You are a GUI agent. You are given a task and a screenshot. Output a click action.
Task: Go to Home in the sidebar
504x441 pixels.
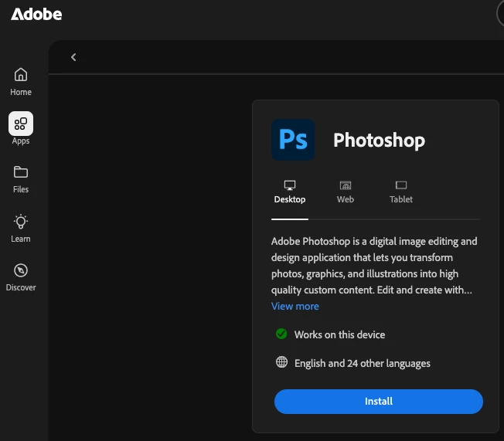[x=21, y=82]
